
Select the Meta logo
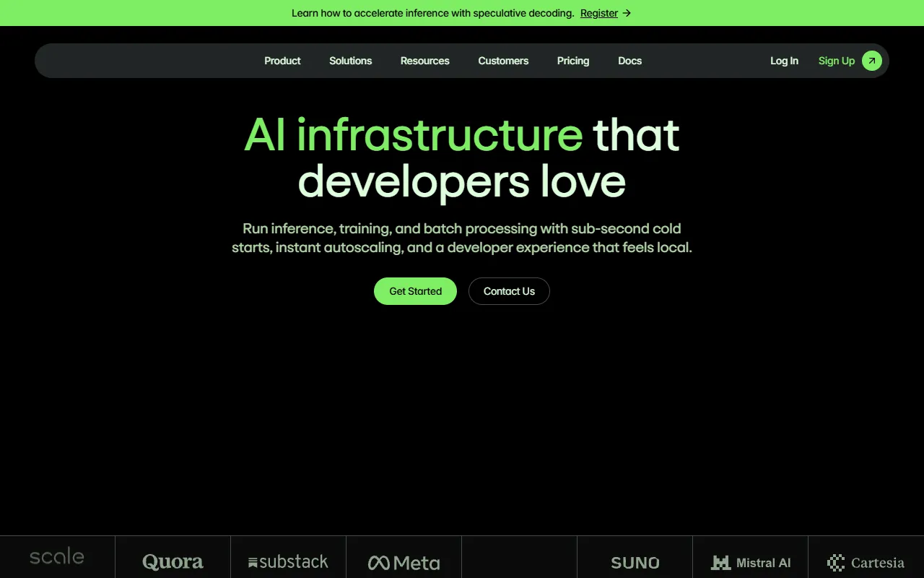(x=404, y=563)
